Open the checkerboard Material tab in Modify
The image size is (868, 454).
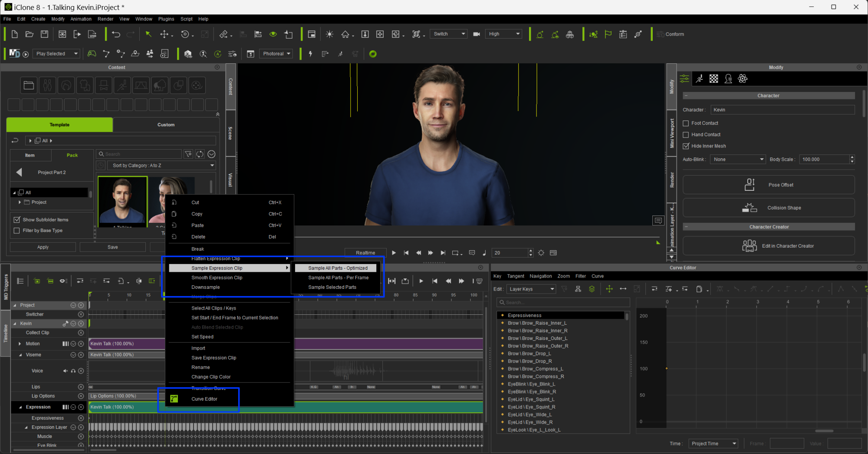[713, 78]
